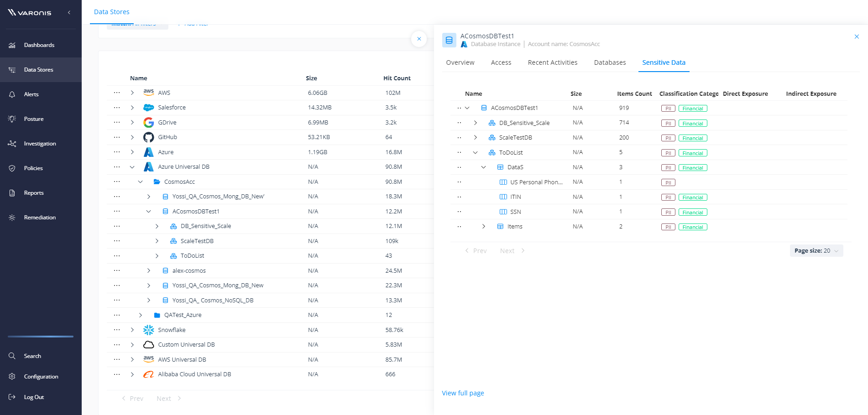The width and height of the screenshot is (868, 415).
Task: Open View full page link
Action: click(463, 393)
